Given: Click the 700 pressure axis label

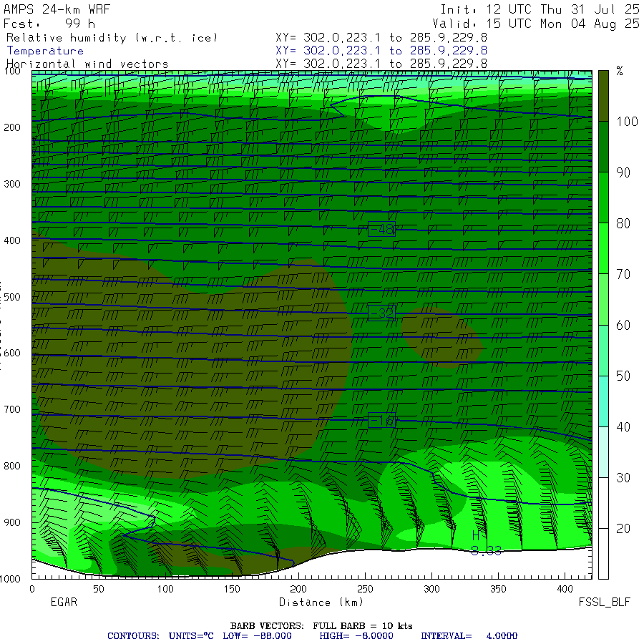Looking at the screenshot, I should point(12,409).
